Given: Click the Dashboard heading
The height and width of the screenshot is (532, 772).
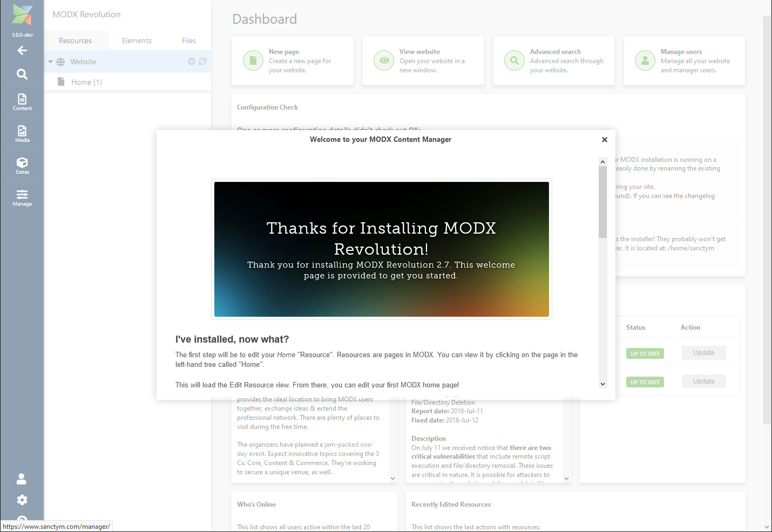Looking at the screenshot, I should [x=265, y=19].
